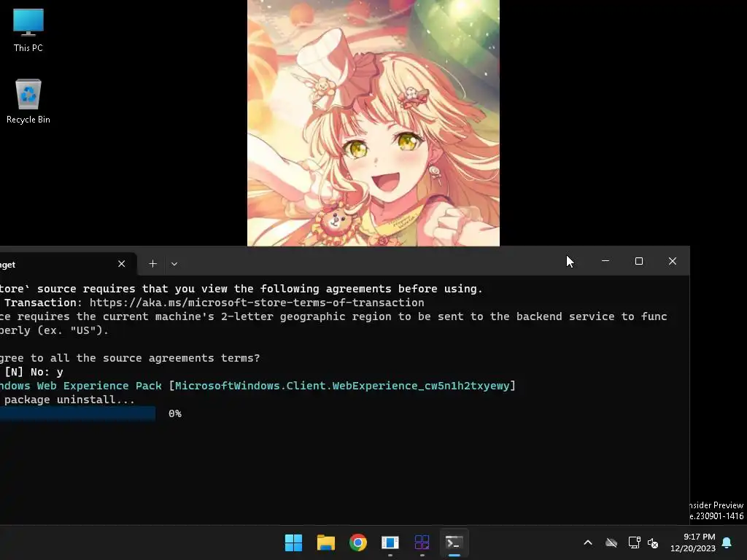
Task: Expand the terminal profile dropdown chevron
Action: point(174,264)
